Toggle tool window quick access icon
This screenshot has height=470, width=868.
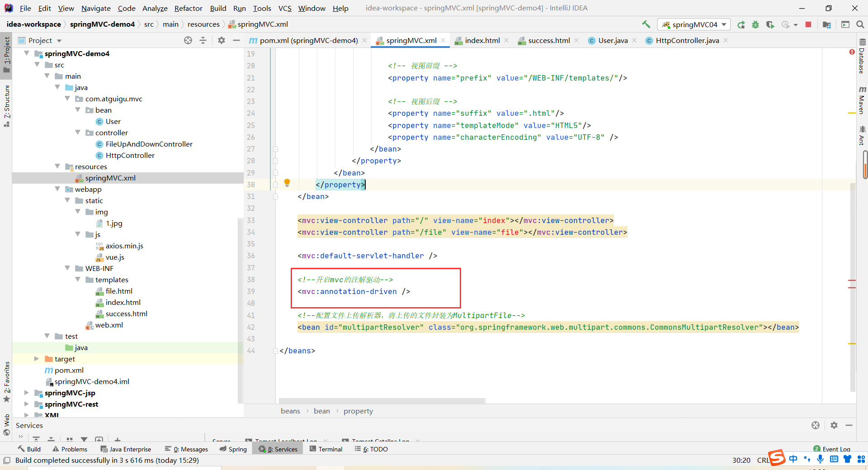click(6, 461)
